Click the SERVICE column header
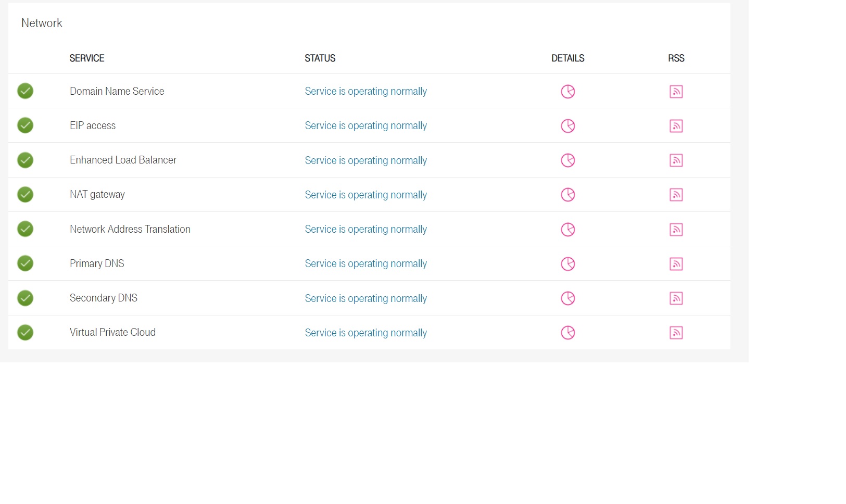 pyautogui.click(x=87, y=58)
